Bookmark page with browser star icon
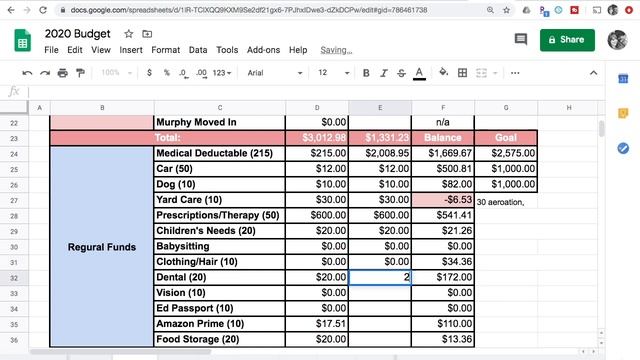This screenshot has height=360, width=640. click(507, 10)
